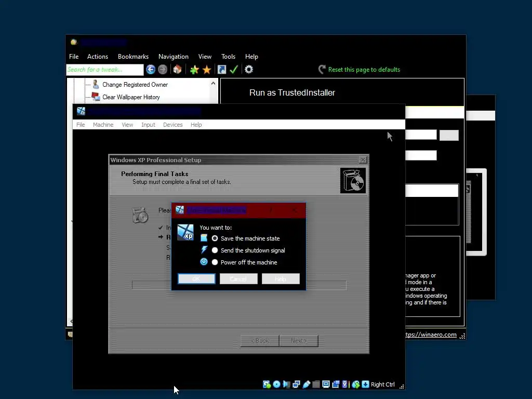This screenshot has width=532, height=399.
Task: Close the Windows XP Setup window
Action: [363, 160]
